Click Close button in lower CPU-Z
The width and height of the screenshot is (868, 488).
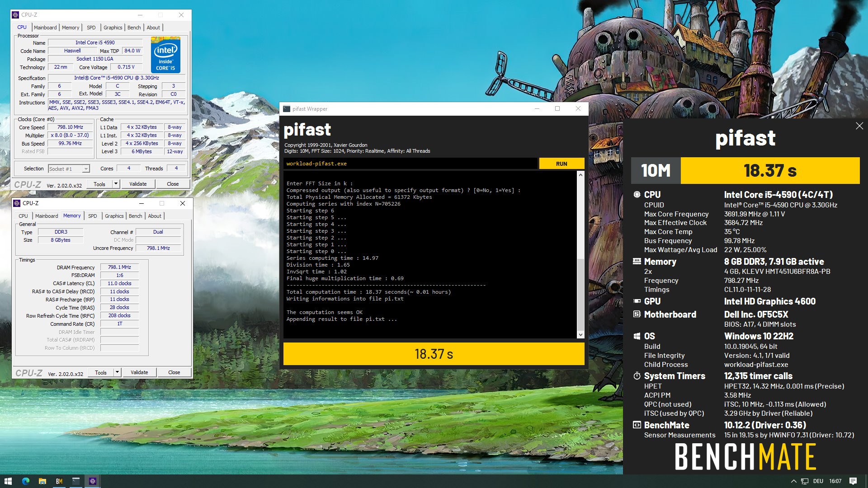point(174,373)
